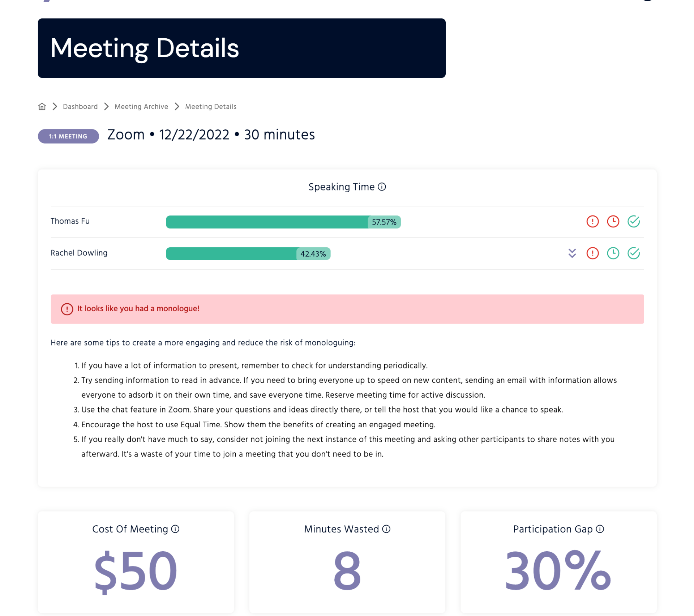Click Rachel Dowling's 42.43% speaking bar

pyautogui.click(x=248, y=254)
